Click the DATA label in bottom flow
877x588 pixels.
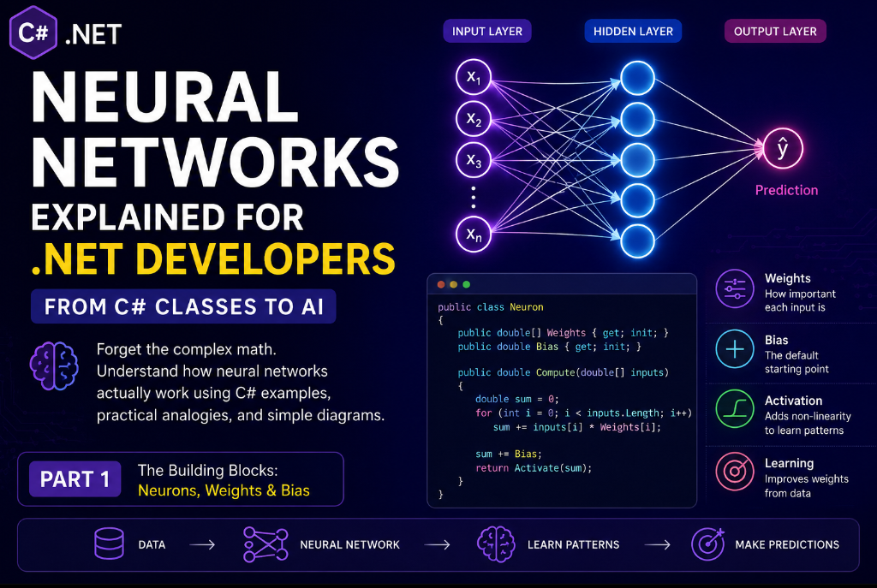click(152, 544)
